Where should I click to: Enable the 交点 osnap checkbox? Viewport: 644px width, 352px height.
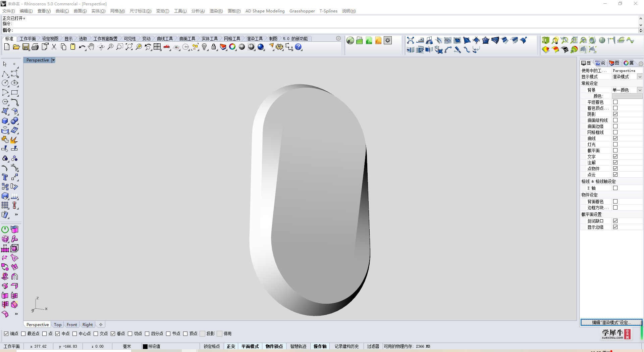click(96, 334)
